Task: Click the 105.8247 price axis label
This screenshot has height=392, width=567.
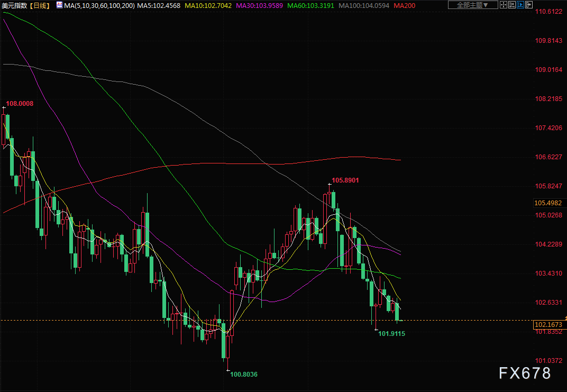Action: pyautogui.click(x=548, y=186)
